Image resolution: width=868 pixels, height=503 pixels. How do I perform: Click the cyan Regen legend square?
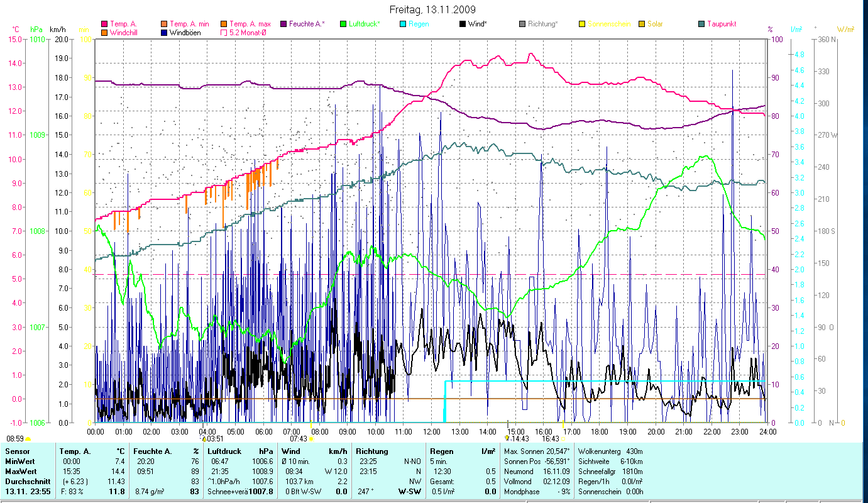[x=403, y=24]
